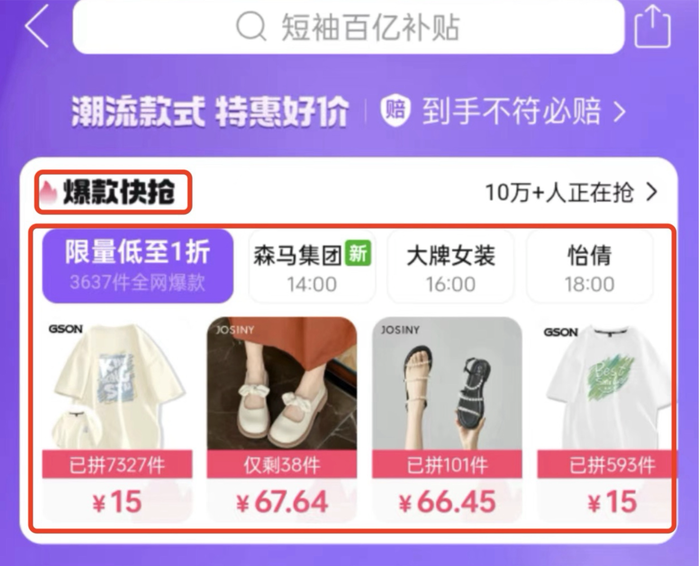The width and height of the screenshot is (699, 566).
Task: Switch to 森马集团 14:00 tab
Action: tap(312, 267)
